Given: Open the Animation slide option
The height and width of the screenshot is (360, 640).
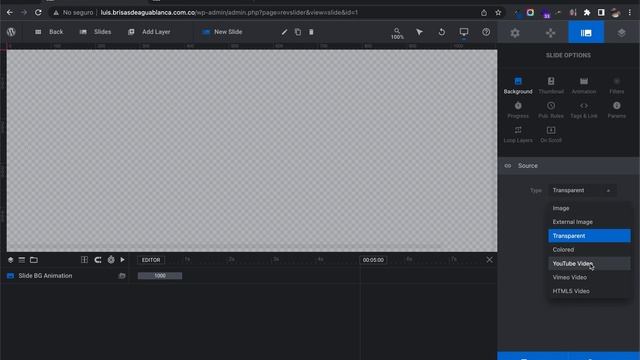Looking at the screenshot, I should point(584,85).
